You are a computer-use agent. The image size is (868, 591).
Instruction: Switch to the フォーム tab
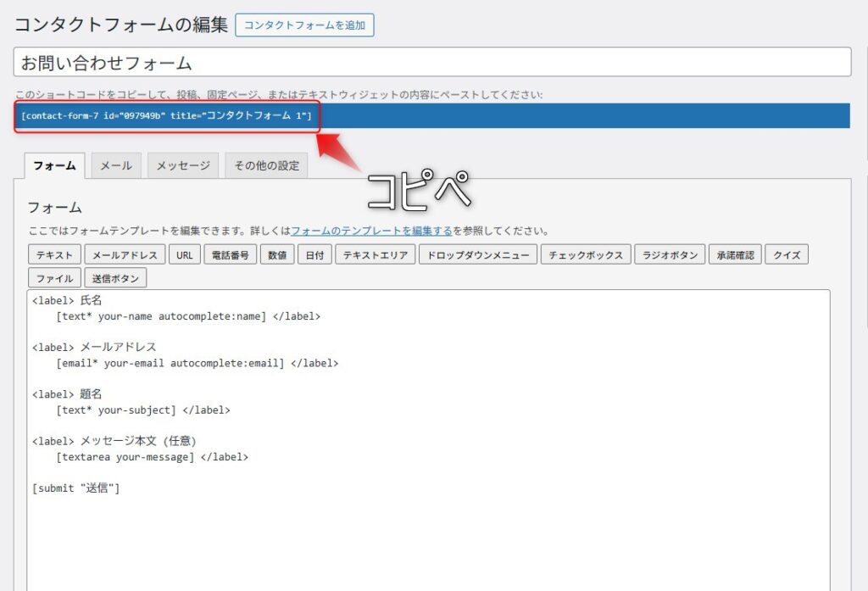(54, 165)
